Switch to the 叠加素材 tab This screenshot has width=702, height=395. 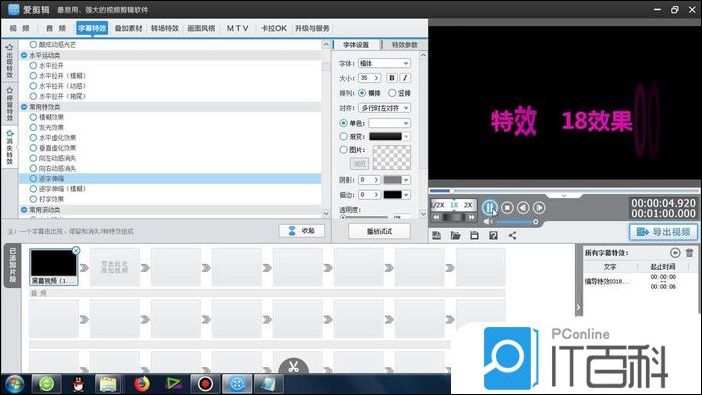128,28
